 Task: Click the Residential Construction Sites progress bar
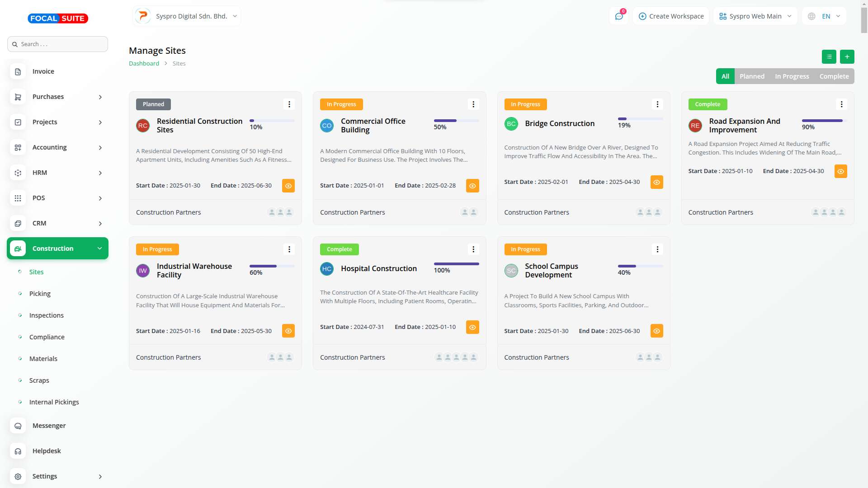click(x=272, y=121)
